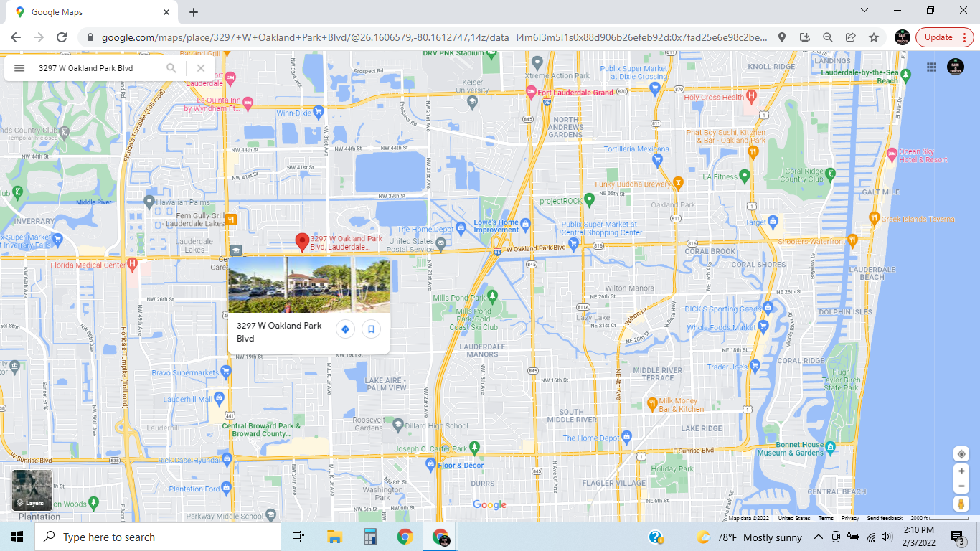Open the Privacy link at map bottom
This screenshot has height=551, width=980.
tap(850, 518)
